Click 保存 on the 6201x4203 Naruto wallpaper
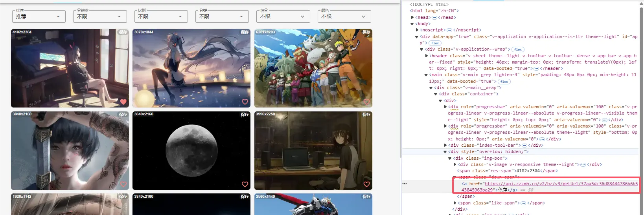This screenshot has height=215, width=644. 366,32
